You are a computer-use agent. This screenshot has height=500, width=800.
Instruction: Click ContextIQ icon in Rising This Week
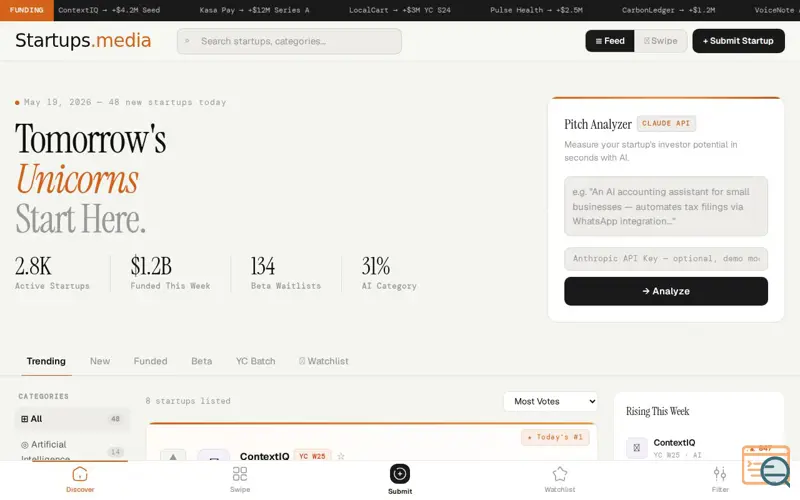click(636, 448)
